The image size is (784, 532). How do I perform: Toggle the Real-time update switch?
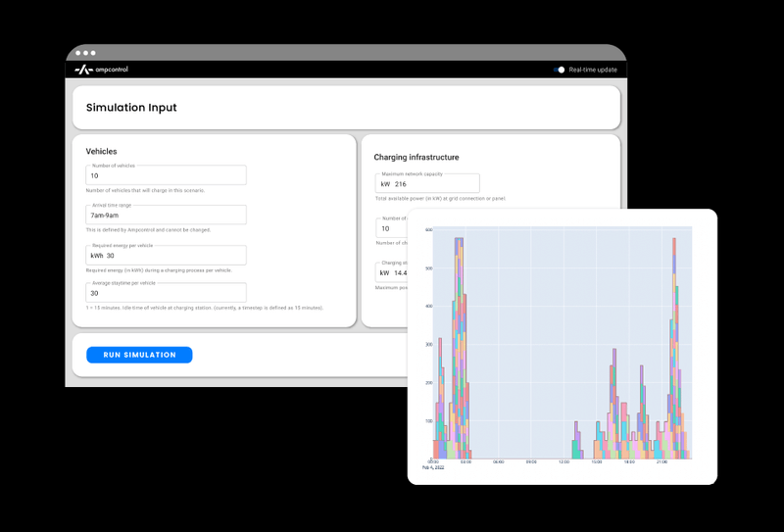[x=560, y=70]
